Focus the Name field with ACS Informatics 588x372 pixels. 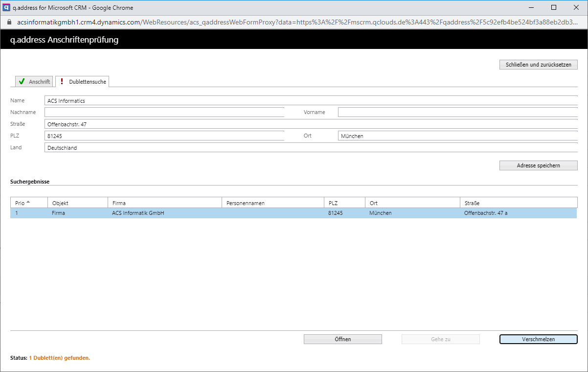tap(311, 100)
